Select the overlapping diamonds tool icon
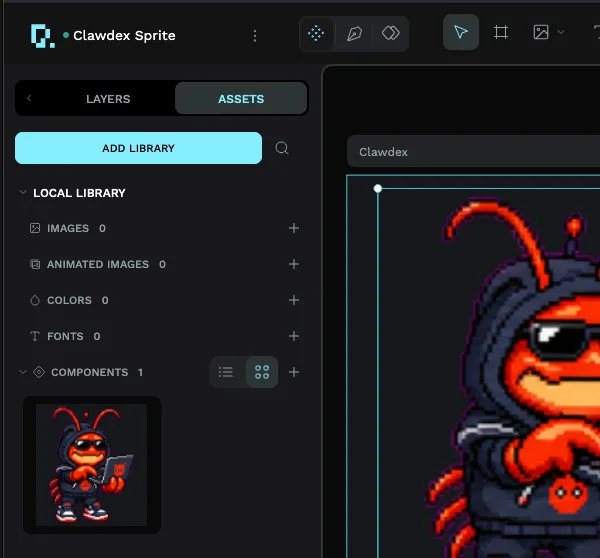The width and height of the screenshot is (600, 558). pos(391,33)
